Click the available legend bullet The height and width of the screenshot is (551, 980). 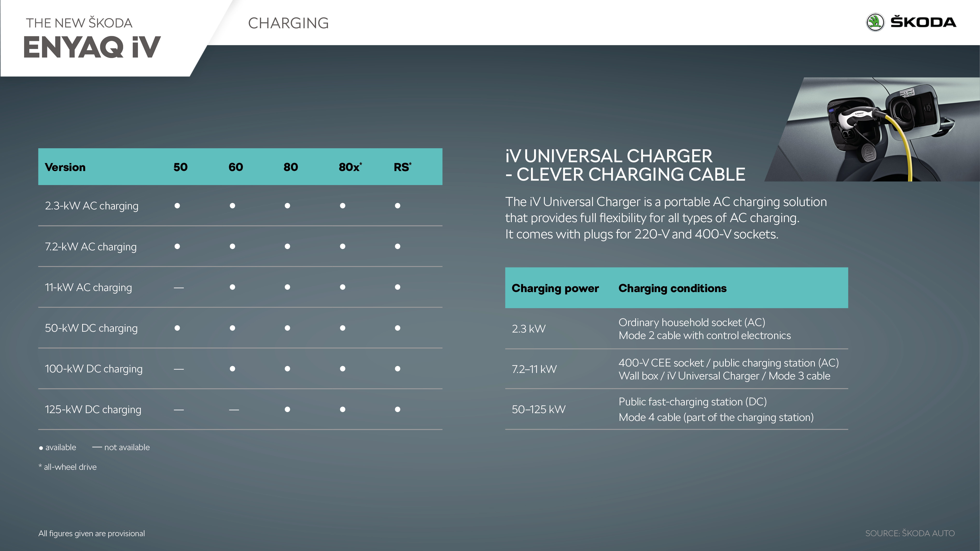[x=41, y=448]
